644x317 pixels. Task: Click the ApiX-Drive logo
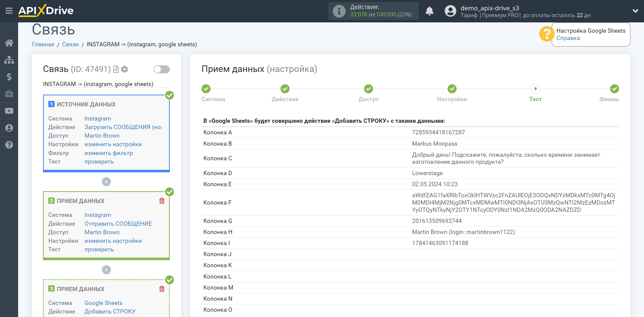coord(46,11)
